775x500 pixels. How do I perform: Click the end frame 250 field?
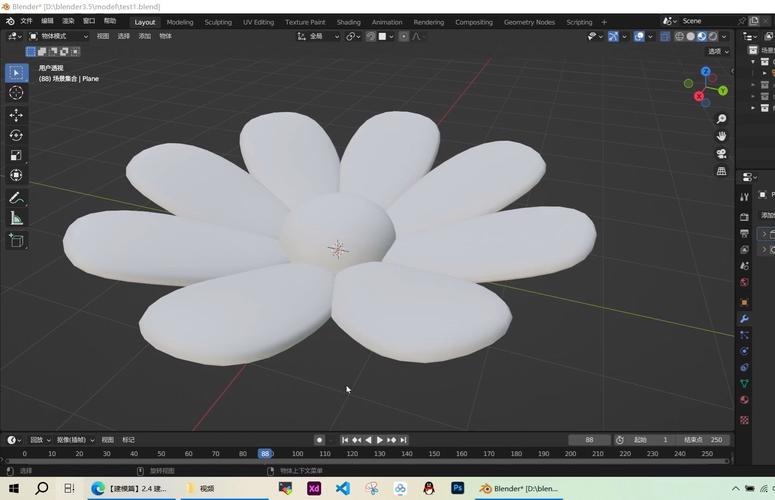704,440
